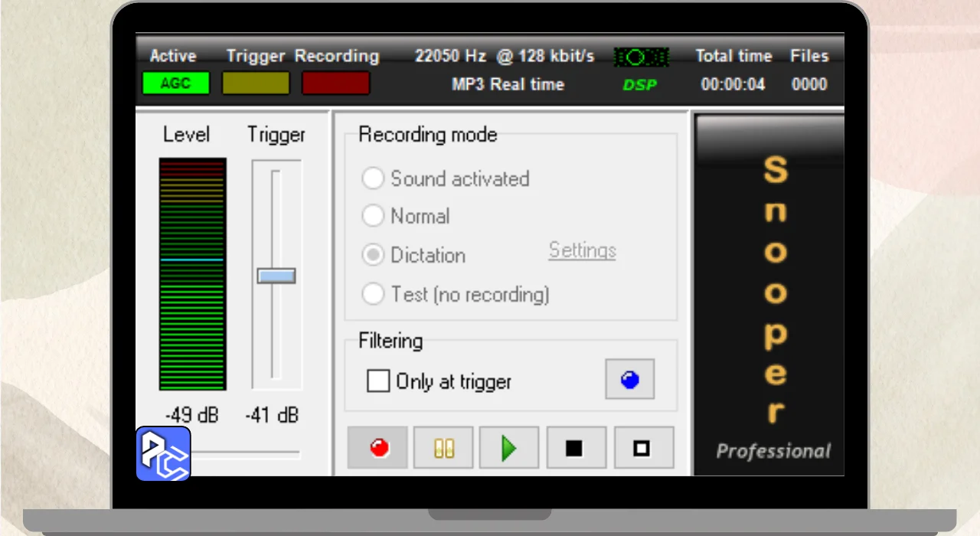This screenshot has height=536, width=980.
Task: Click the -49 dB level reading
Action: point(191,416)
